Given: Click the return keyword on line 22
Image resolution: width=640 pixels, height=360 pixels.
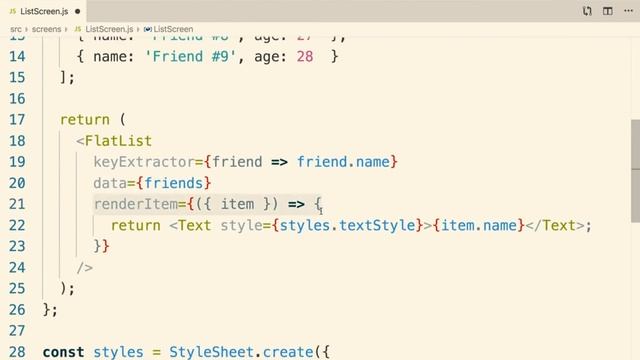Looking at the screenshot, I should pos(136,225).
